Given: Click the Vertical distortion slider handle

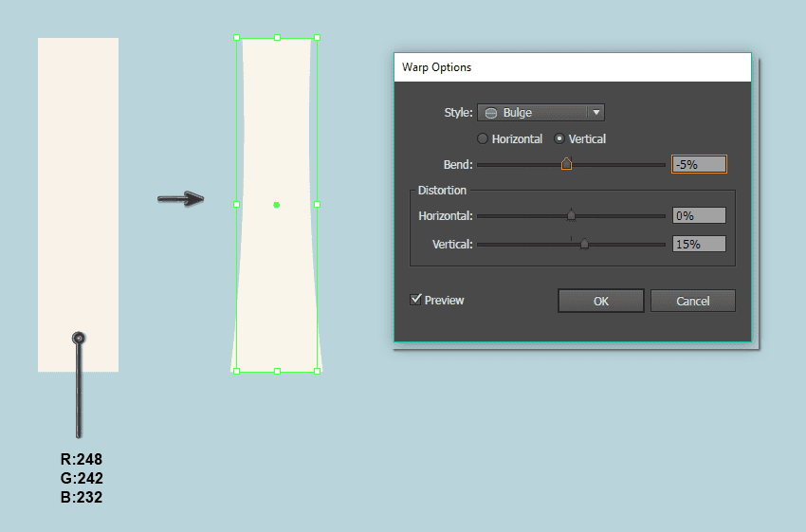Looking at the screenshot, I should [x=584, y=244].
